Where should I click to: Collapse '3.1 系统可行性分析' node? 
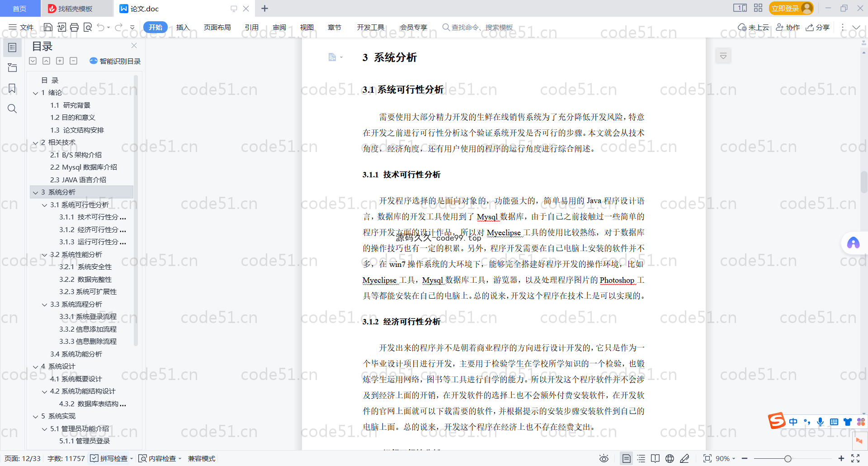coord(44,205)
